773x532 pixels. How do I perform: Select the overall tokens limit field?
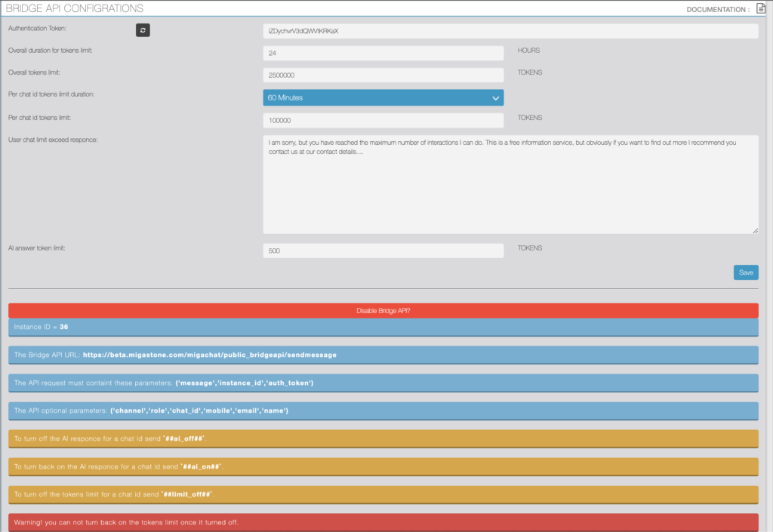click(x=383, y=75)
